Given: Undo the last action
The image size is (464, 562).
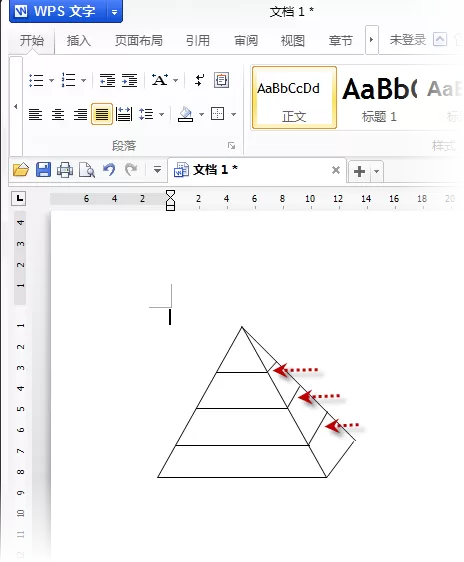Looking at the screenshot, I should (109, 169).
